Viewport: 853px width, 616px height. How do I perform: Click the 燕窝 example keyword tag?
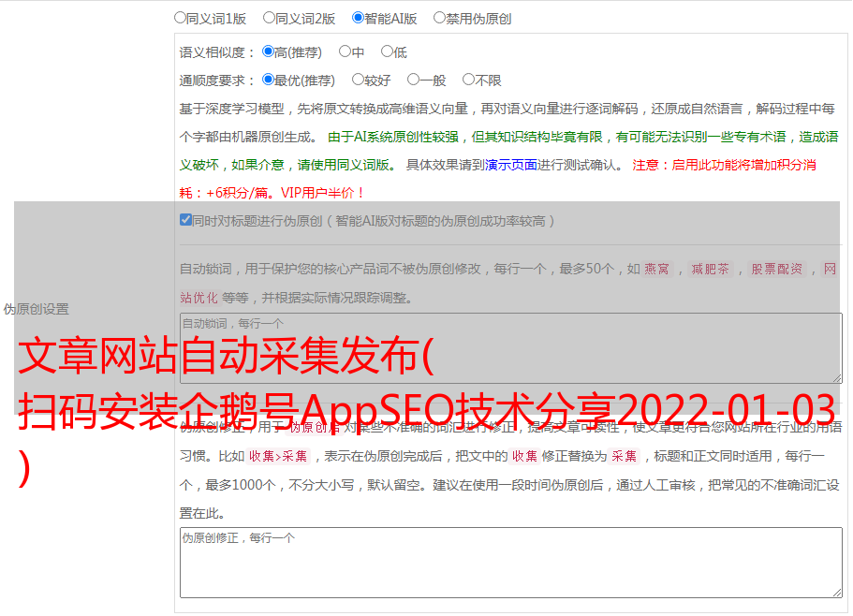(657, 269)
